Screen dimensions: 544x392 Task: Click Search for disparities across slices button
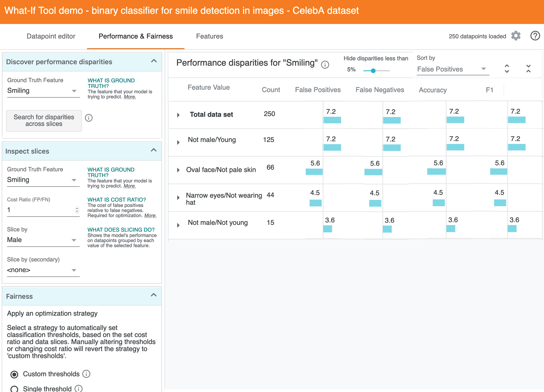44,121
